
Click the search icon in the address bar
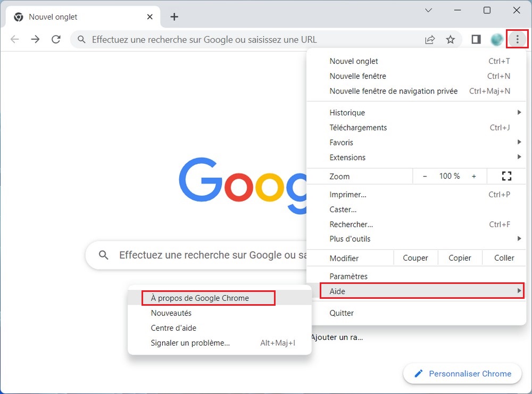tap(81, 40)
